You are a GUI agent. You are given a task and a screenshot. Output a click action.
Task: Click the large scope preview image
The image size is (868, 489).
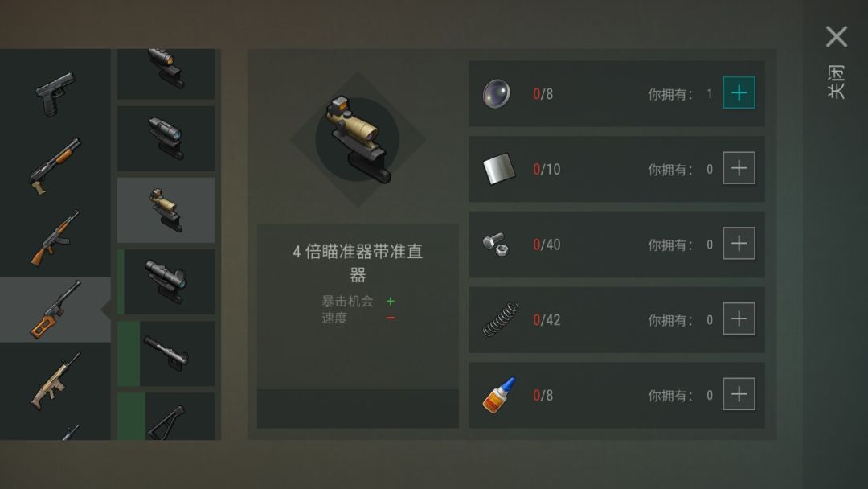tap(358, 140)
